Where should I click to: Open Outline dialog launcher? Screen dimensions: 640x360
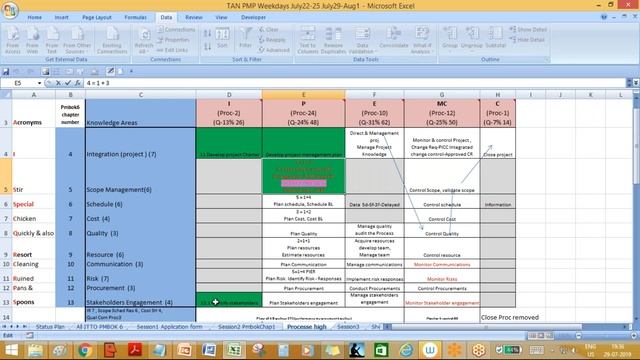click(547, 60)
